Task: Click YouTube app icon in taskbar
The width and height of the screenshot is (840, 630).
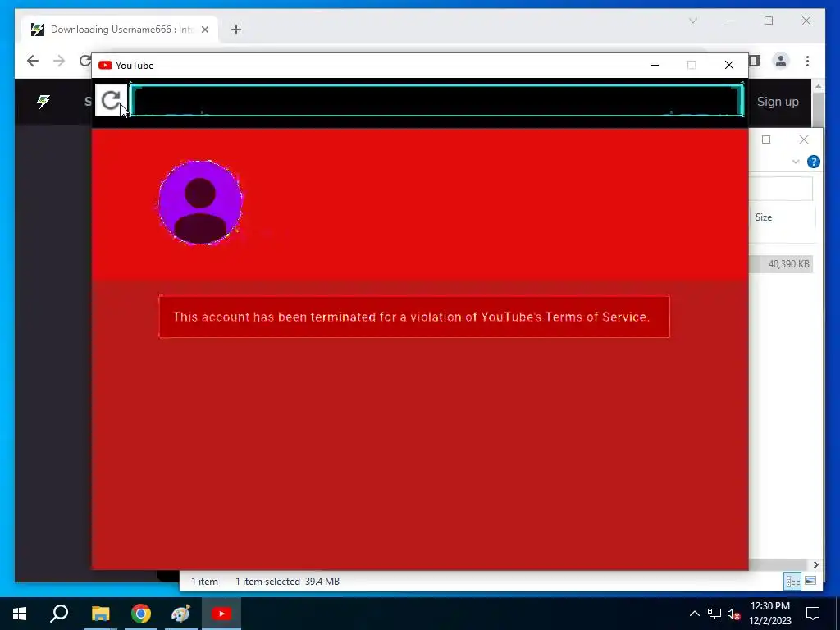Action: click(x=221, y=614)
